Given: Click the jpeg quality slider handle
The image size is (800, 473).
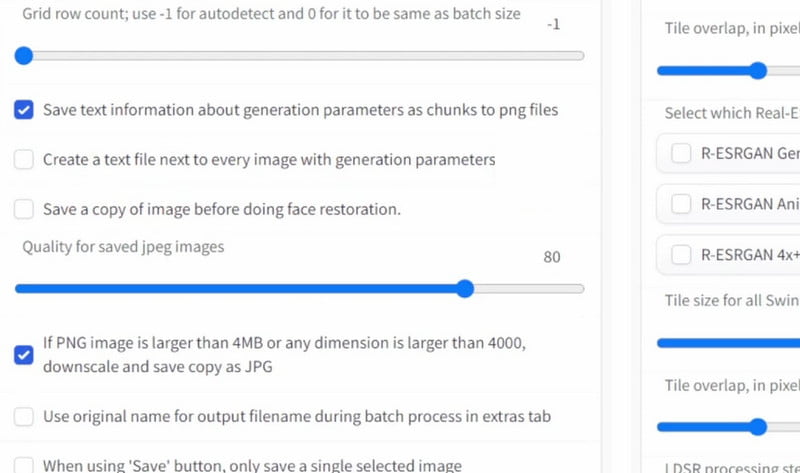Looking at the screenshot, I should (x=464, y=289).
